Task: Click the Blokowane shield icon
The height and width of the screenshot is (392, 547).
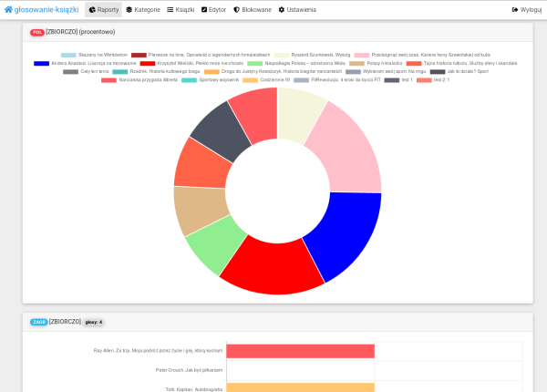Action: pyautogui.click(x=237, y=9)
